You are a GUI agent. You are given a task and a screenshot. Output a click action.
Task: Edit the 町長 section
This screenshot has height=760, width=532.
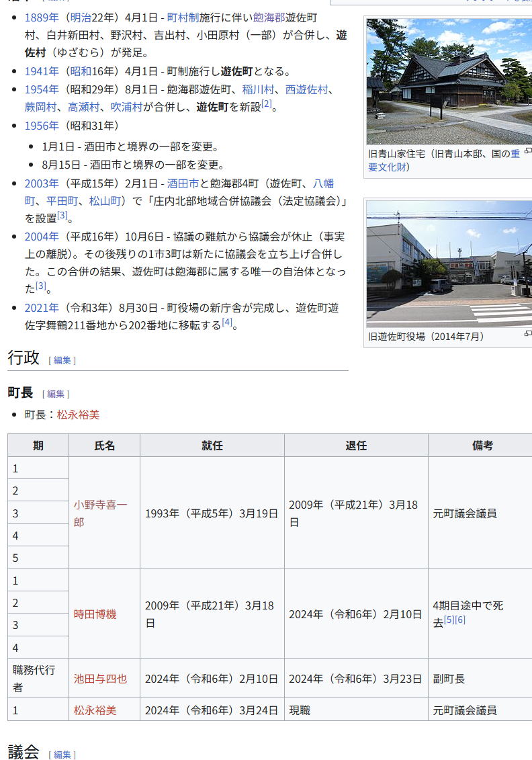56,394
